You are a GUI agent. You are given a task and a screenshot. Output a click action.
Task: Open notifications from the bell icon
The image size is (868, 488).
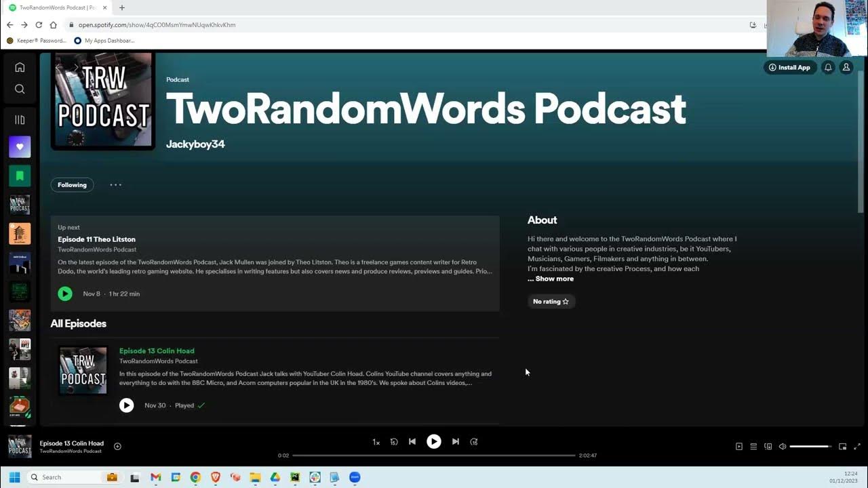coord(828,67)
